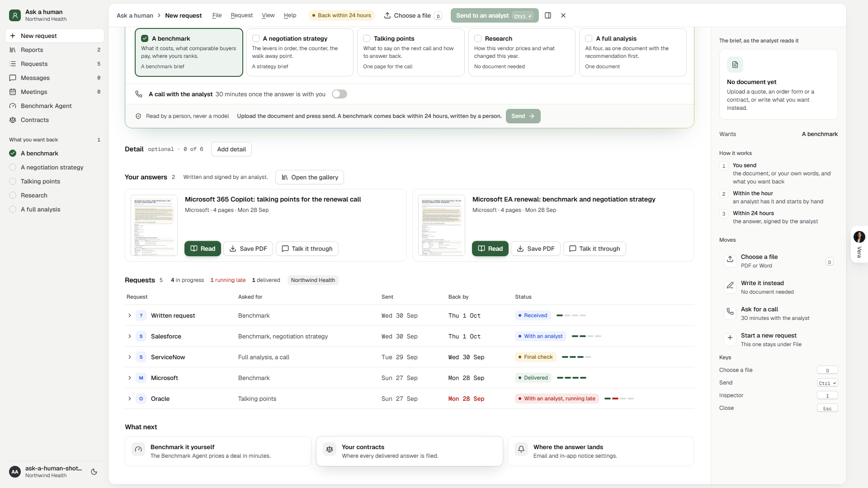868x488 pixels.
Task: Click the Northwind Health filter chip
Action: tap(313, 280)
